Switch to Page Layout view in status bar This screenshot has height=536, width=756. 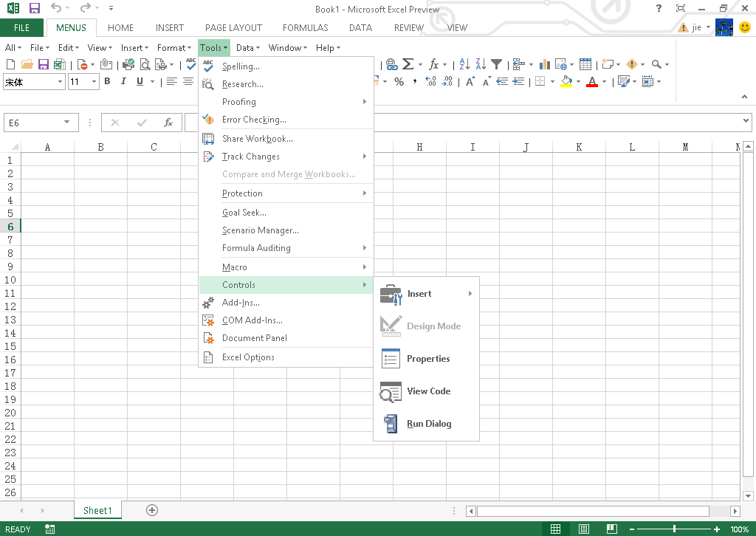(584, 529)
